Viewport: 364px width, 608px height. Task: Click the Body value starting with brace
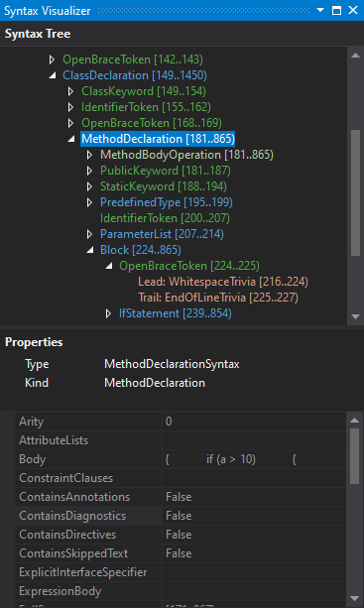pos(254,459)
